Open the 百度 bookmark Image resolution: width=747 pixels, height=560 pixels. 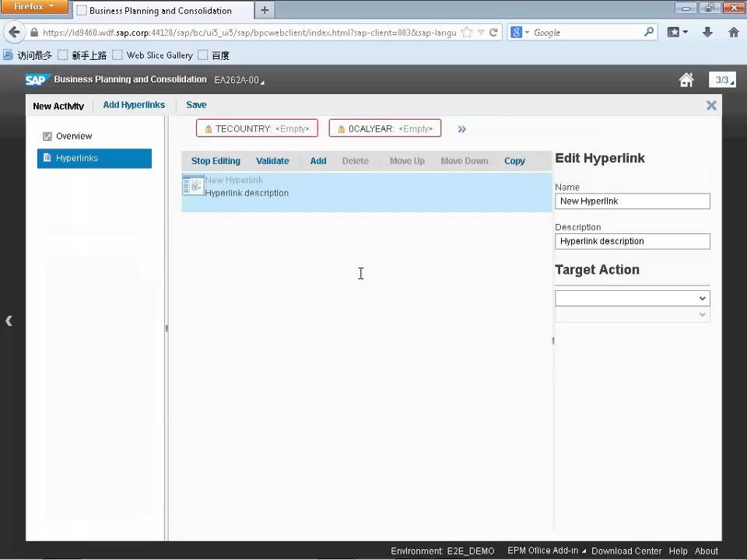tap(214, 55)
